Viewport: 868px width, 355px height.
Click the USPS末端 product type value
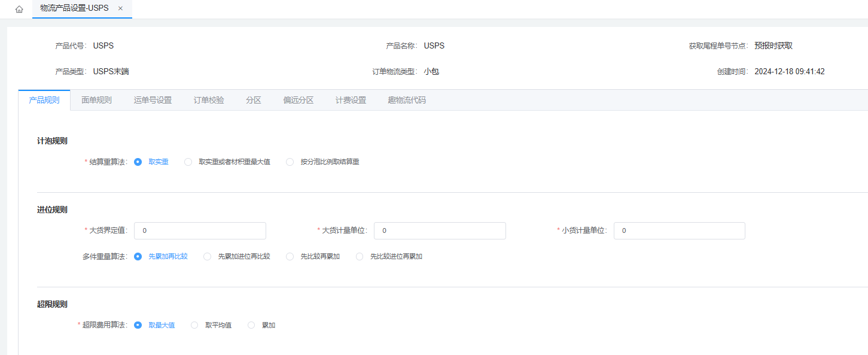click(x=111, y=71)
